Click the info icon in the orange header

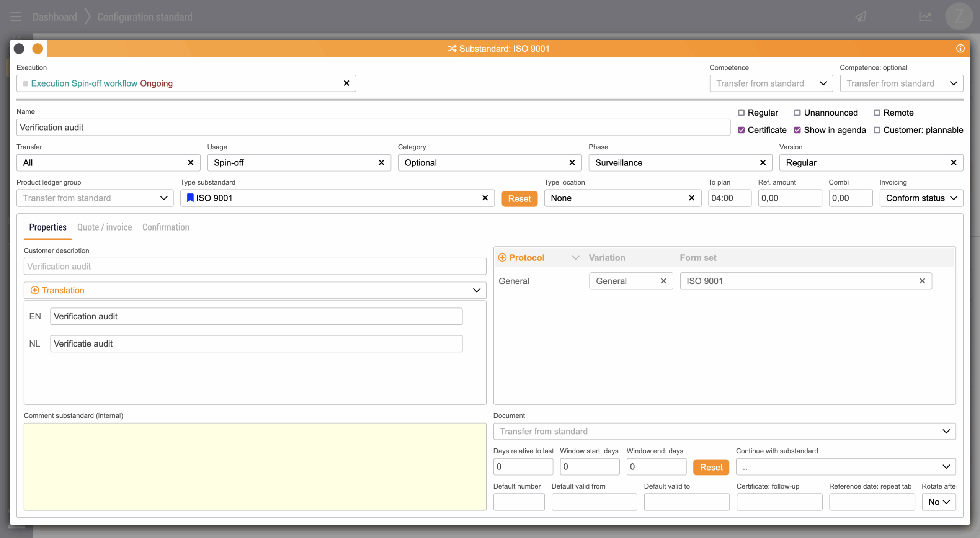coord(960,49)
